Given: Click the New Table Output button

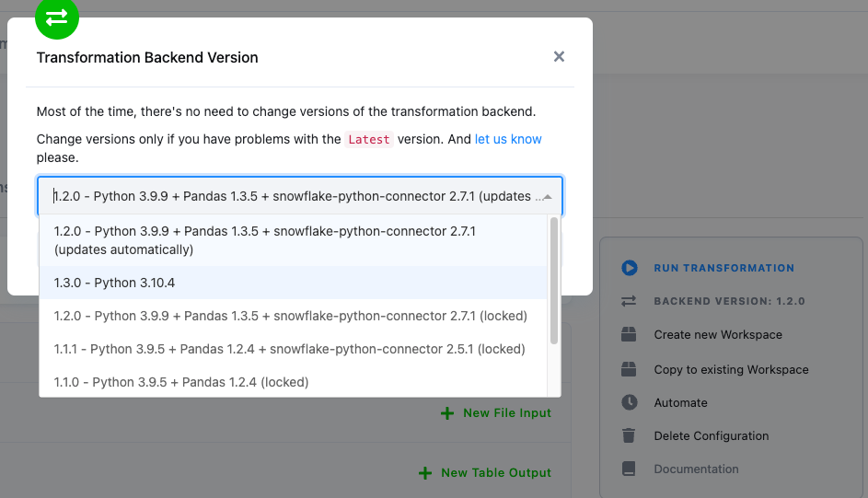Looking at the screenshot, I should pos(485,472).
